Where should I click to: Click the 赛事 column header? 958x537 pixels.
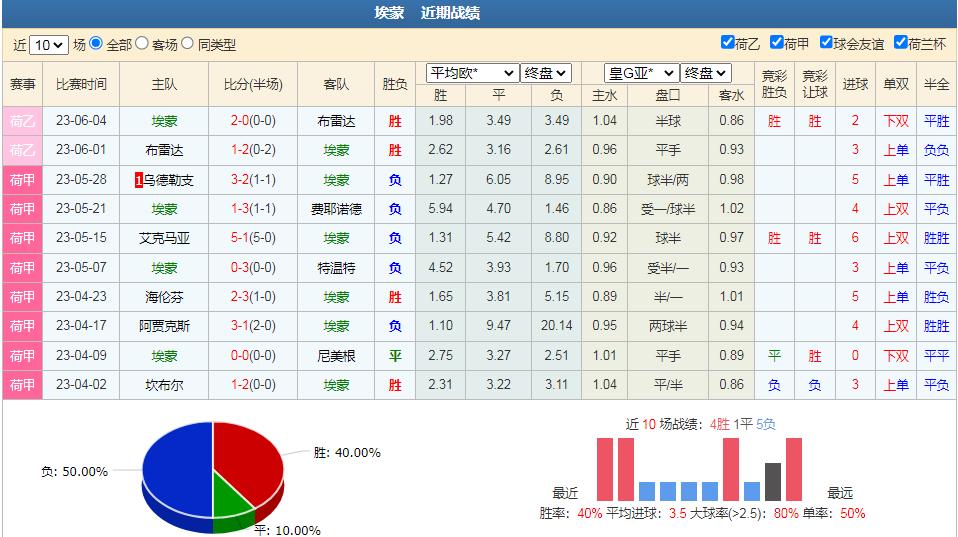[x=23, y=84]
